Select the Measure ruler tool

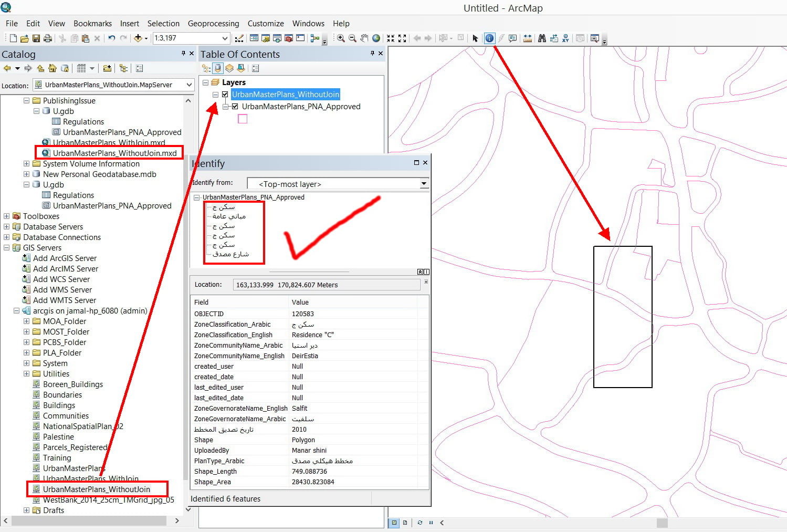[528, 38]
